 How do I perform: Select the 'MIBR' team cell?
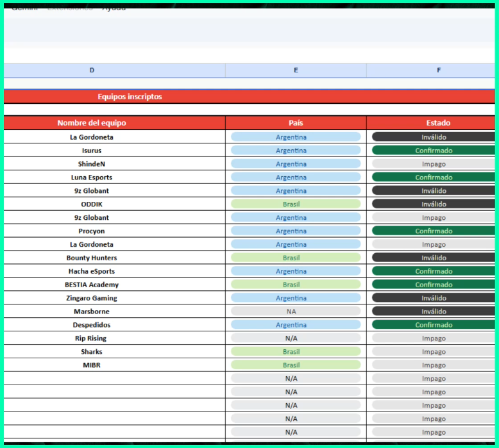115,365
